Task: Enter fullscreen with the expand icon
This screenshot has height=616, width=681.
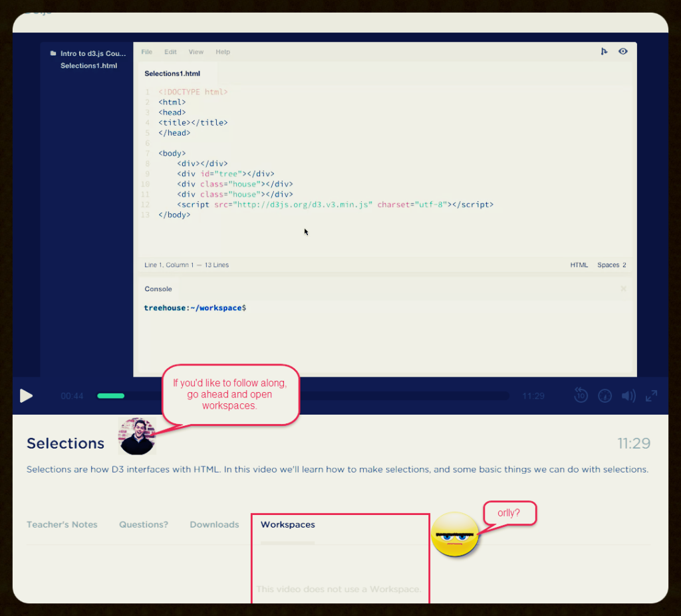Action: 652,395
